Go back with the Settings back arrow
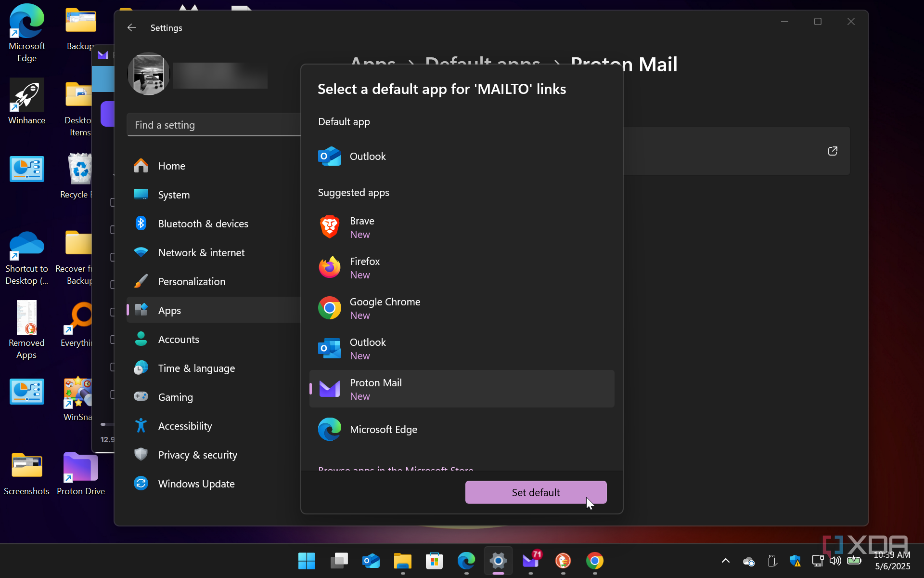The height and width of the screenshot is (578, 924). click(x=131, y=27)
